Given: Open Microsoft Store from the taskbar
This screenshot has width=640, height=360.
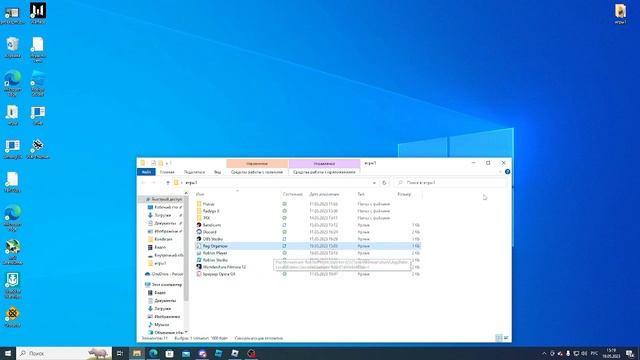Looking at the screenshot, I should point(169,353).
